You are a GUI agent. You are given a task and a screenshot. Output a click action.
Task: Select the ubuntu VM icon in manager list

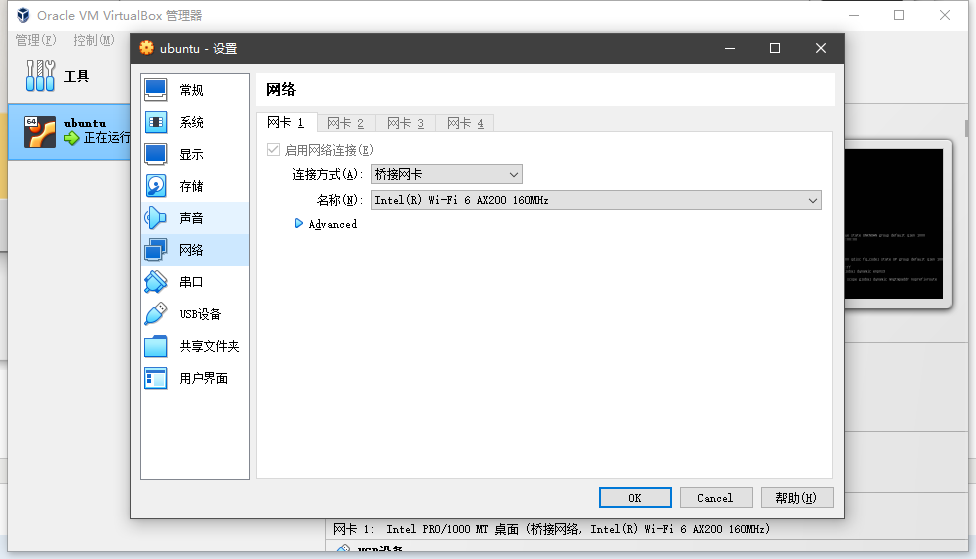(x=39, y=131)
